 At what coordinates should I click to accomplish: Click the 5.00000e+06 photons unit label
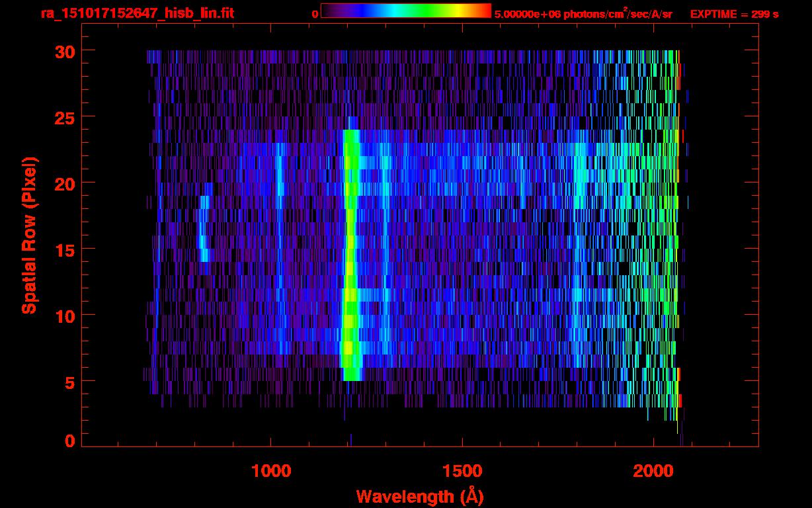coord(583,13)
